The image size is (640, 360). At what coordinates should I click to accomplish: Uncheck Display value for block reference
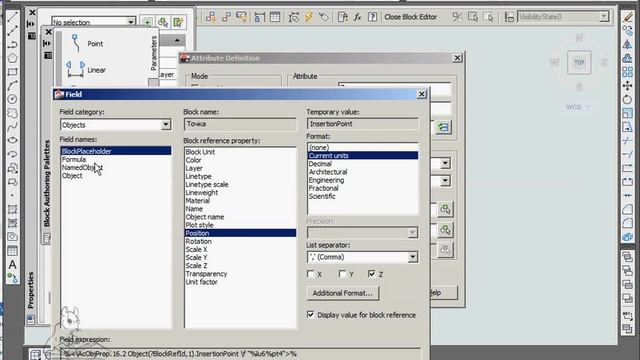pyautogui.click(x=311, y=315)
